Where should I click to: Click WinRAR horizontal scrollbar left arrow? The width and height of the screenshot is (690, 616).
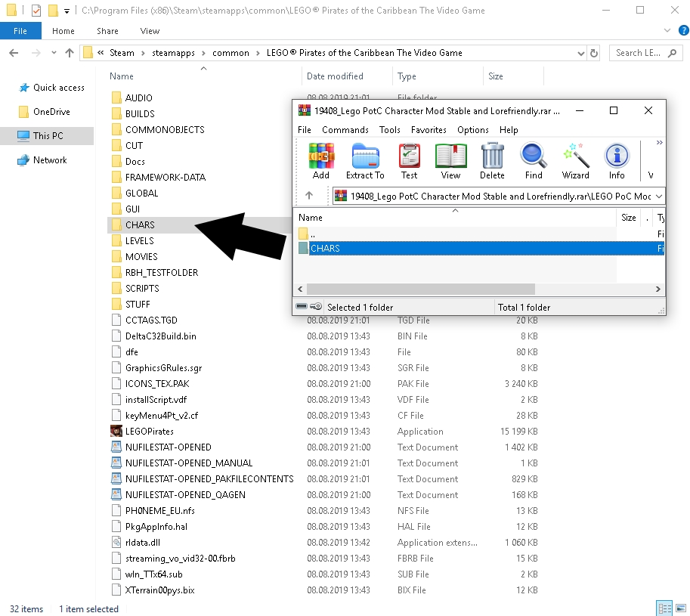(300, 289)
